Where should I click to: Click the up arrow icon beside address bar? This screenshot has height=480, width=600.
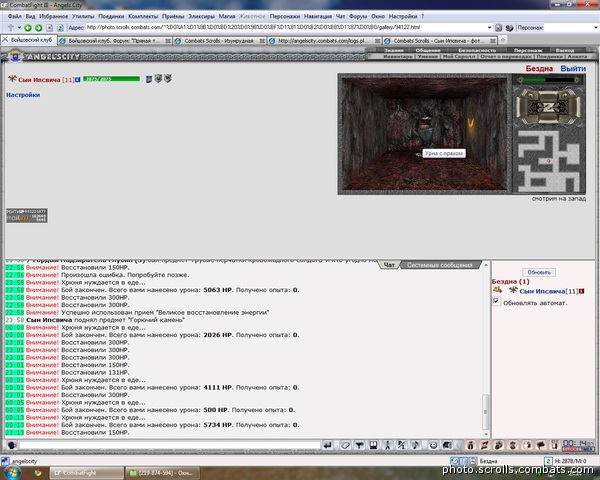click(x=10, y=28)
